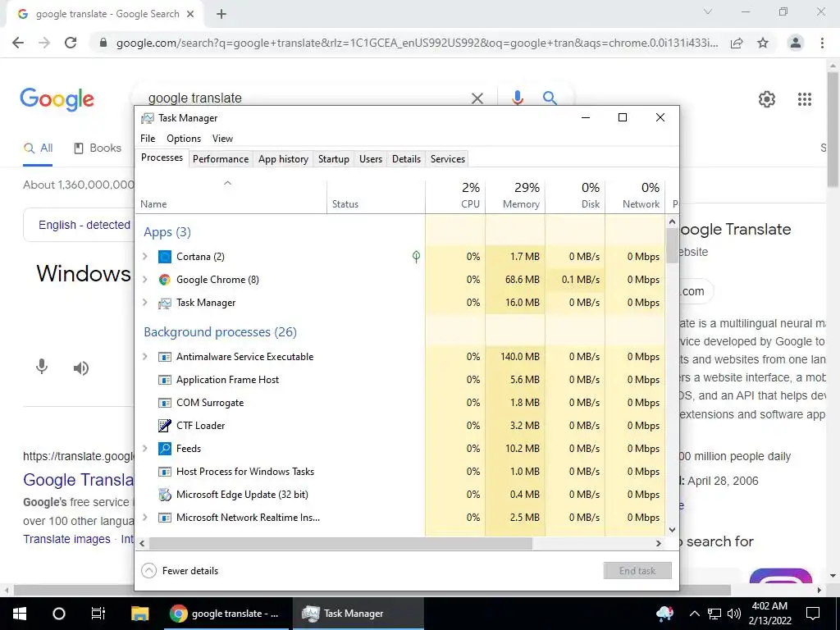The width and height of the screenshot is (840, 630).
Task: Click the Task Manager title bar icon
Action: click(148, 118)
